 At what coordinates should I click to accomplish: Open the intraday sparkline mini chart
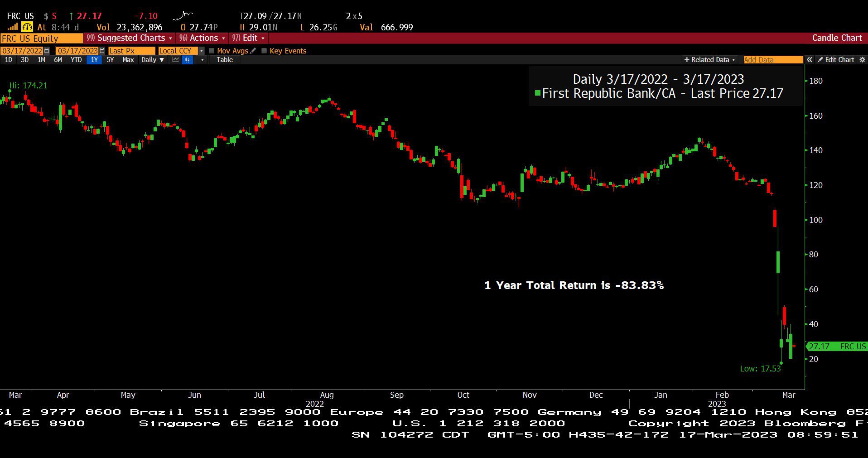[183, 16]
